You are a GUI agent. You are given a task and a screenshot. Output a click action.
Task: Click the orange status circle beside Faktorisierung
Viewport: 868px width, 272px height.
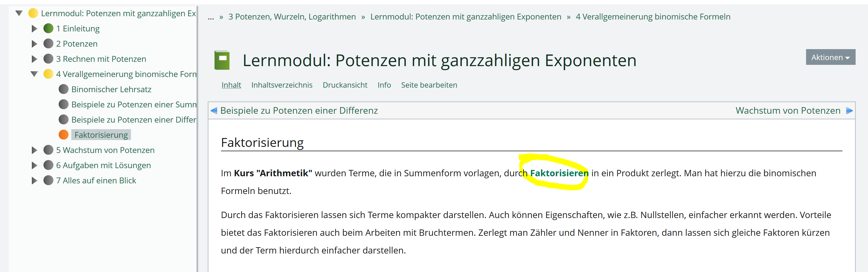(x=63, y=135)
